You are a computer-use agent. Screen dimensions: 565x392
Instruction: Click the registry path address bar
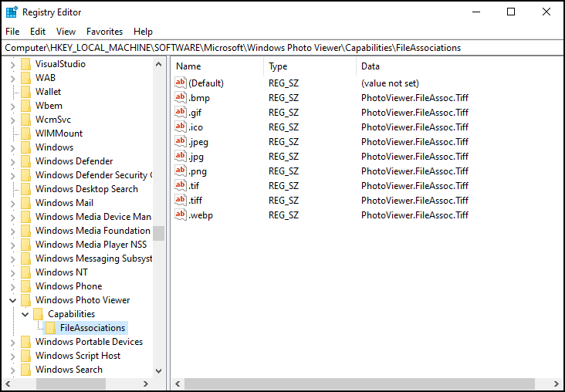282,48
